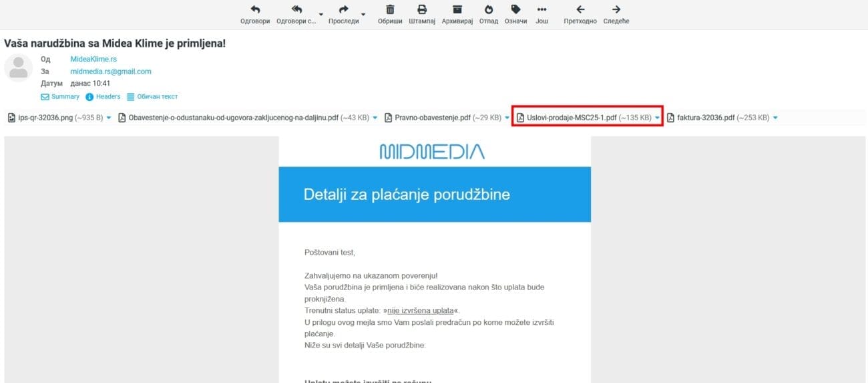
Task: Open faktura-32036.pdf attachment
Action: 723,118
